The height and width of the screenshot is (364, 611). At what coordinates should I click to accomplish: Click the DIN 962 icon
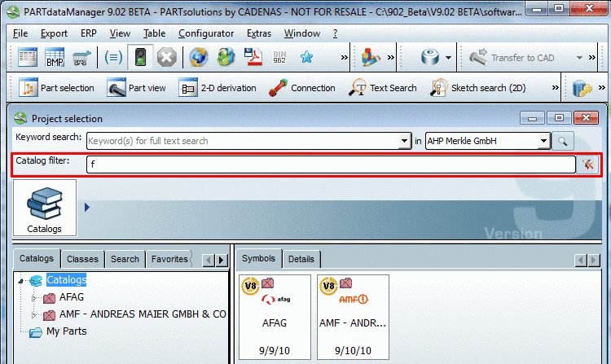[x=279, y=58]
